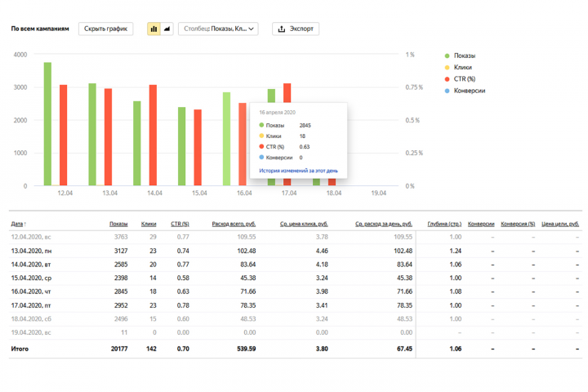Sort by Цена цели, руб. column
The image size is (588, 392).
(560, 224)
